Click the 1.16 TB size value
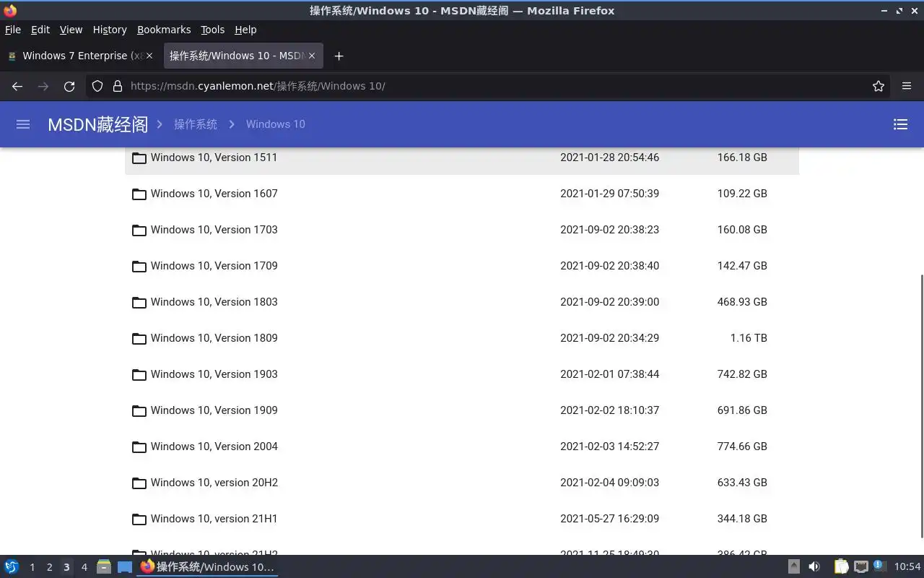This screenshot has width=924, height=578. 749,338
